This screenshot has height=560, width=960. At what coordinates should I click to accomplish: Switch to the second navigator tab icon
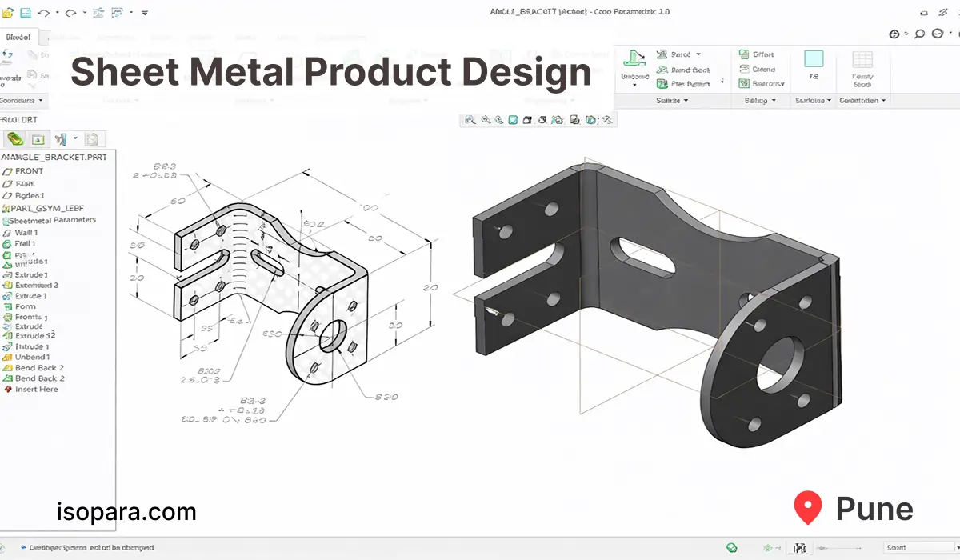[x=38, y=139]
